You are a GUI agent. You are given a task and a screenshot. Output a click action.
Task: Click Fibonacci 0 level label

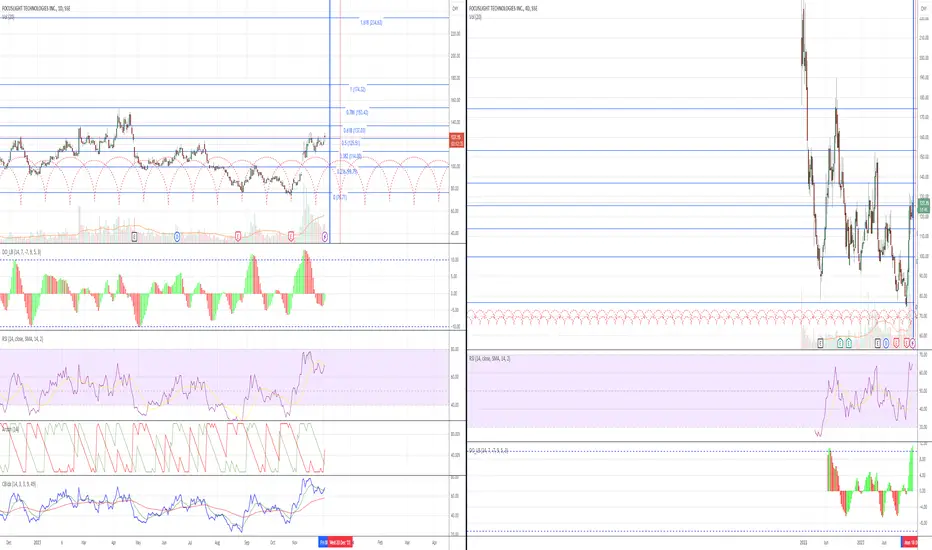[340, 197]
